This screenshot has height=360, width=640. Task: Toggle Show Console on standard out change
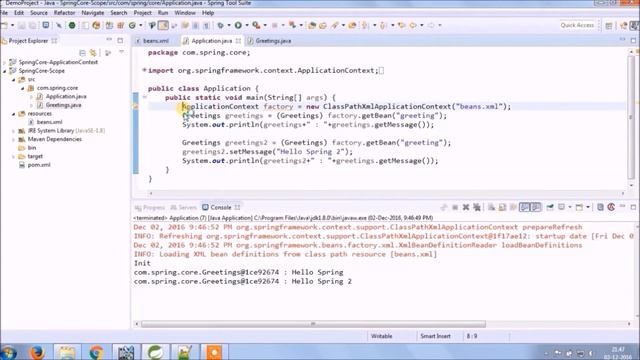524,207
